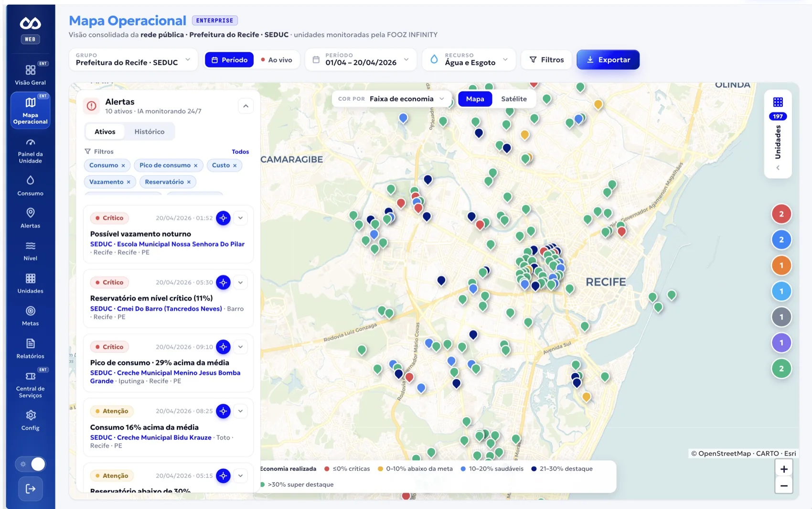Open the Cor por Faixa de economia dropdown
The image size is (812, 509).
click(392, 99)
